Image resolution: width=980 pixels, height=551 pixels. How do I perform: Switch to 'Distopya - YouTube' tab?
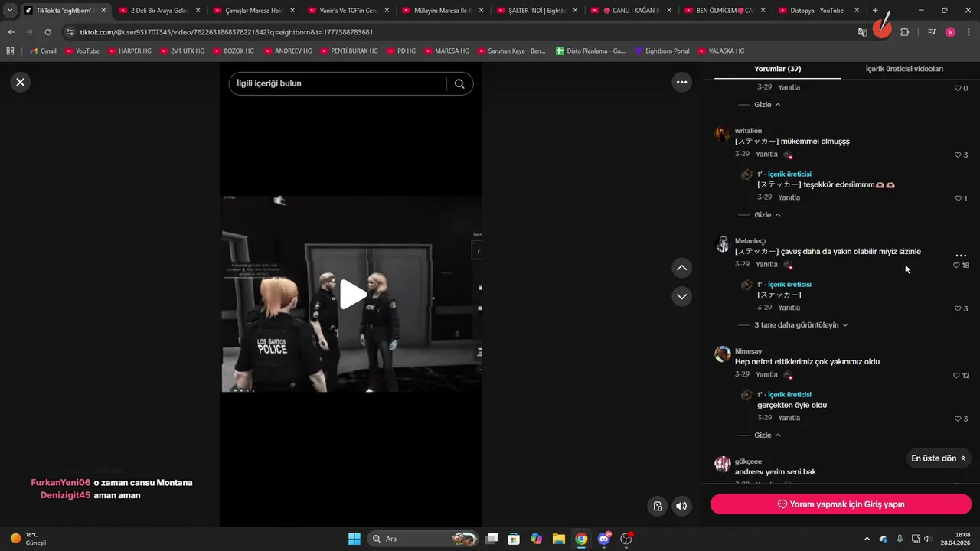[x=821, y=11]
